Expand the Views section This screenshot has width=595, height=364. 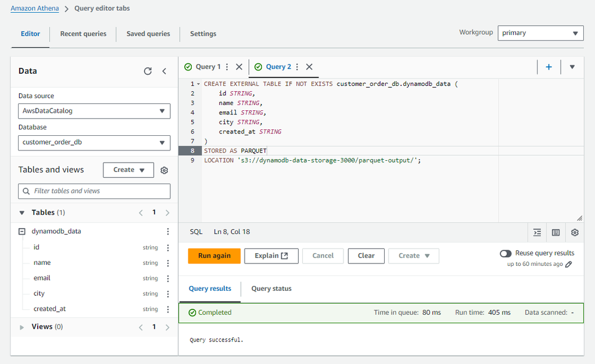click(21, 326)
